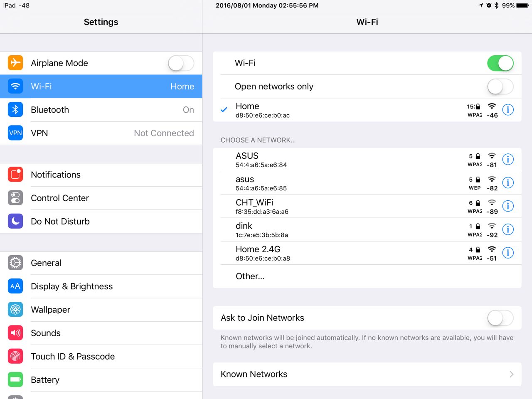Viewport: 532px width, 399px height.
Task: Open General settings section
Action: (46, 263)
